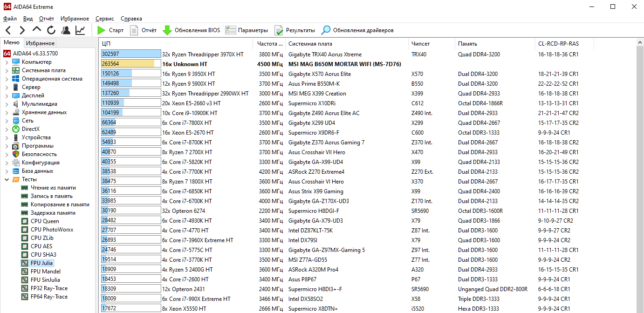Select Системная плата tree icon
The height and width of the screenshot is (313, 644).
[x=16, y=70]
